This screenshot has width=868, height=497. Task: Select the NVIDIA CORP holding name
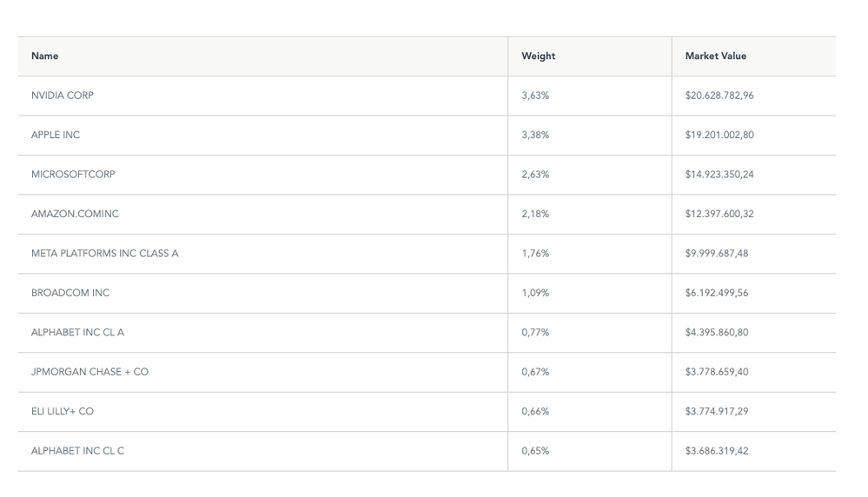(63, 96)
